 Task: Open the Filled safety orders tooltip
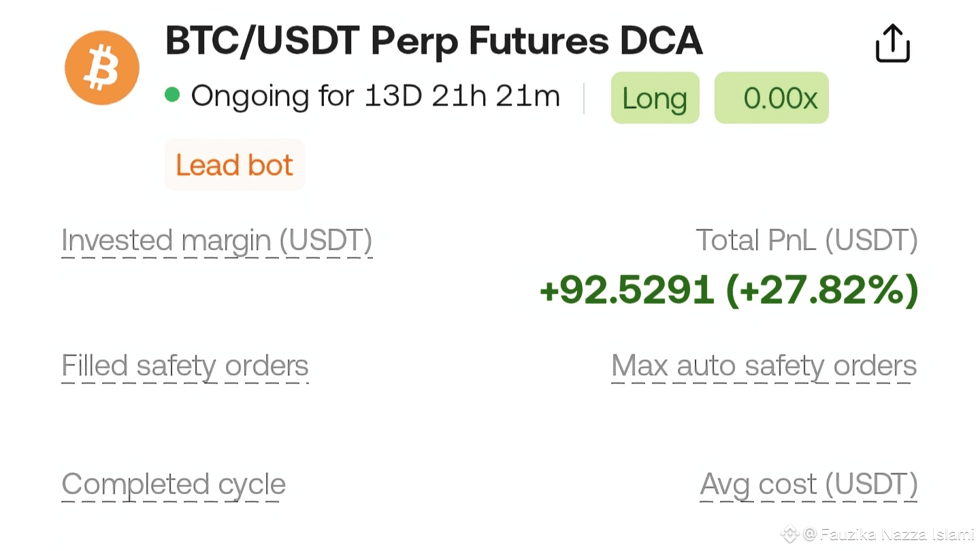point(185,366)
